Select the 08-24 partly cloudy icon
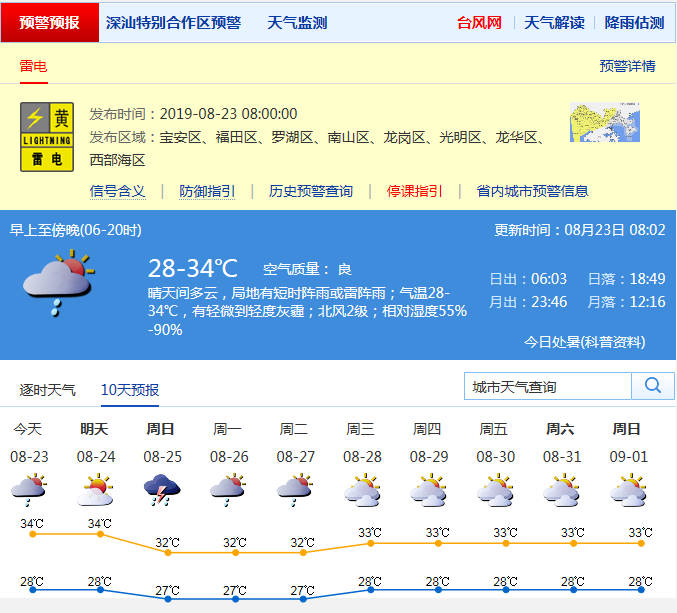 pyautogui.click(x=95, y=490)
